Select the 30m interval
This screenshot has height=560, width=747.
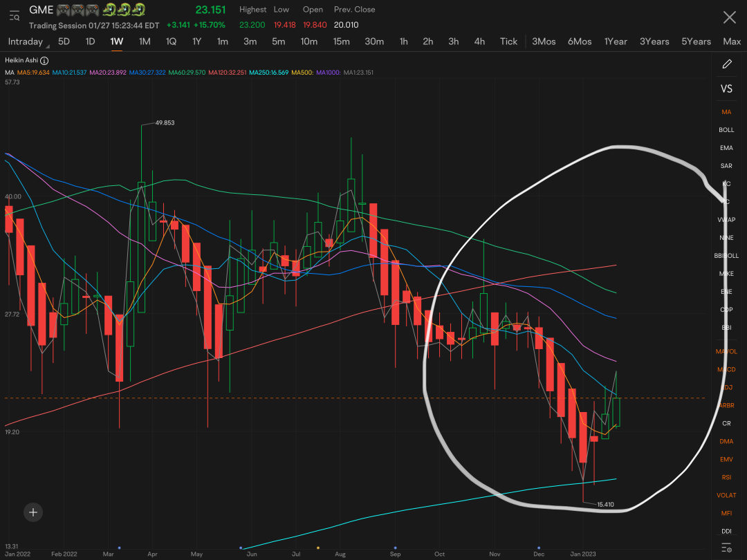click(374, 41)
